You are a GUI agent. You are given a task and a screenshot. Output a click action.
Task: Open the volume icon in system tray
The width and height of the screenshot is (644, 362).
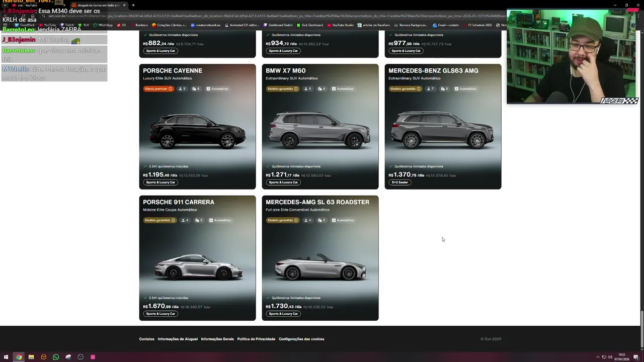tap(610, 357)
